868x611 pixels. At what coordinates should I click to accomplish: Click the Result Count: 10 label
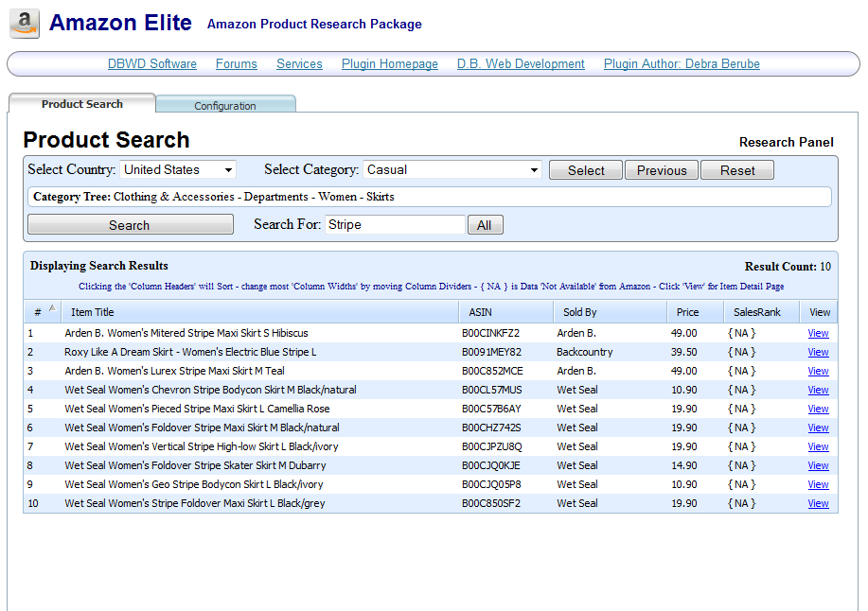[x=788, y=267]
